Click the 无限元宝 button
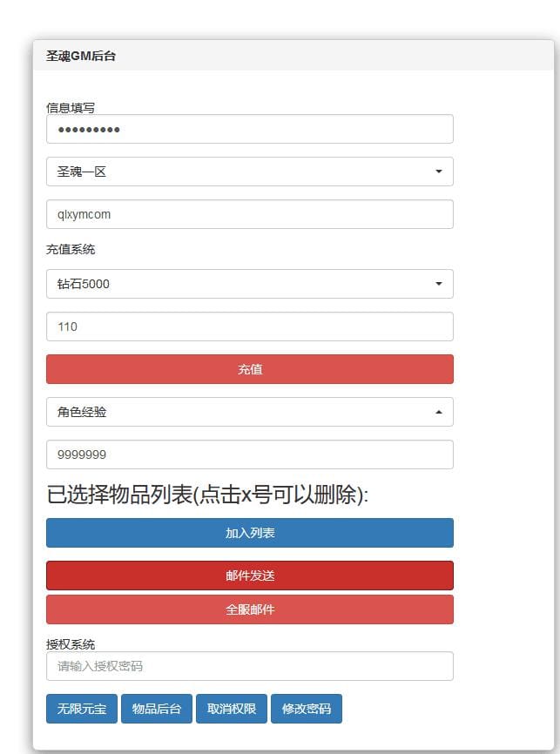 click(x=82, y=709)
